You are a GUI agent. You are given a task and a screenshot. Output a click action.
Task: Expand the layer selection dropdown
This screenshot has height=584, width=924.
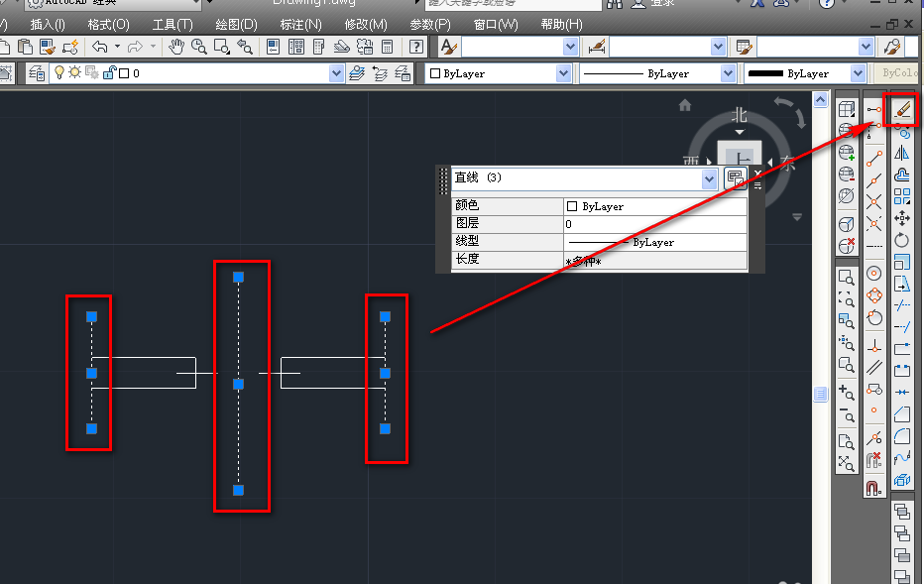pyautogui.click(x=336, y=73)
